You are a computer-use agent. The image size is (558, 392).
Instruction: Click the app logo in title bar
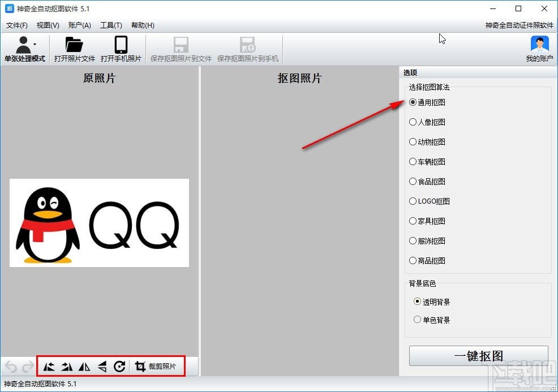coord(9,8)
